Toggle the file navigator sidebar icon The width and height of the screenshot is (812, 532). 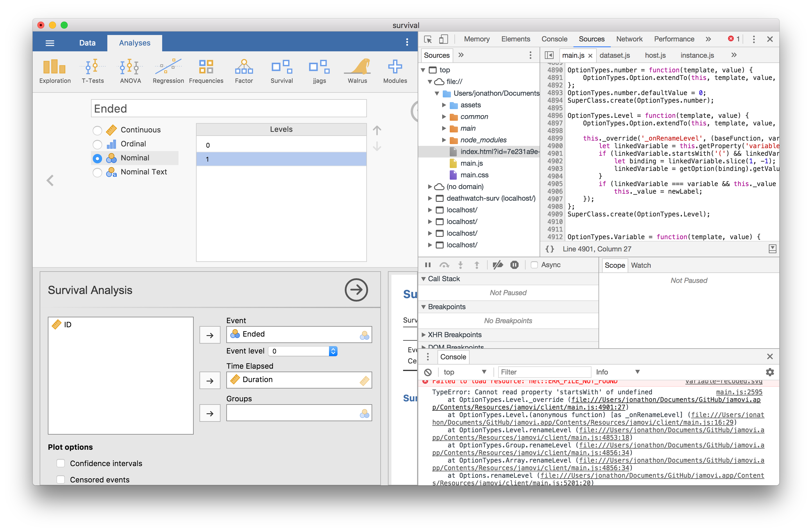pos(549,55)
